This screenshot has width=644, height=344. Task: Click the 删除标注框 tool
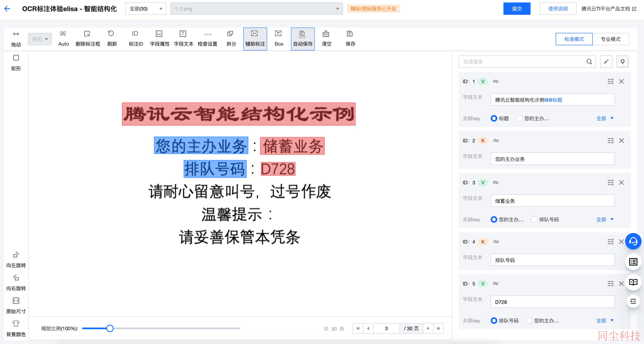tap(88, 39)
